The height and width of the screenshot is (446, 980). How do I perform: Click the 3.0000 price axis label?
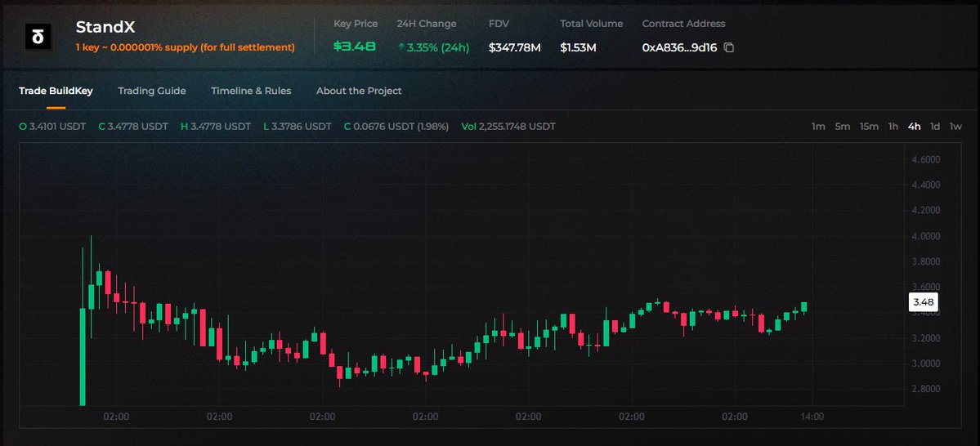tap(925, 363)
